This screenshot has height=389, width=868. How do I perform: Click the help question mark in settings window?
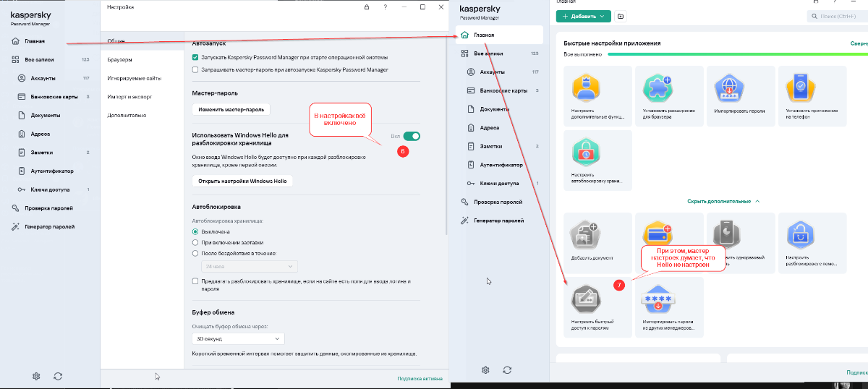point(386,7)
